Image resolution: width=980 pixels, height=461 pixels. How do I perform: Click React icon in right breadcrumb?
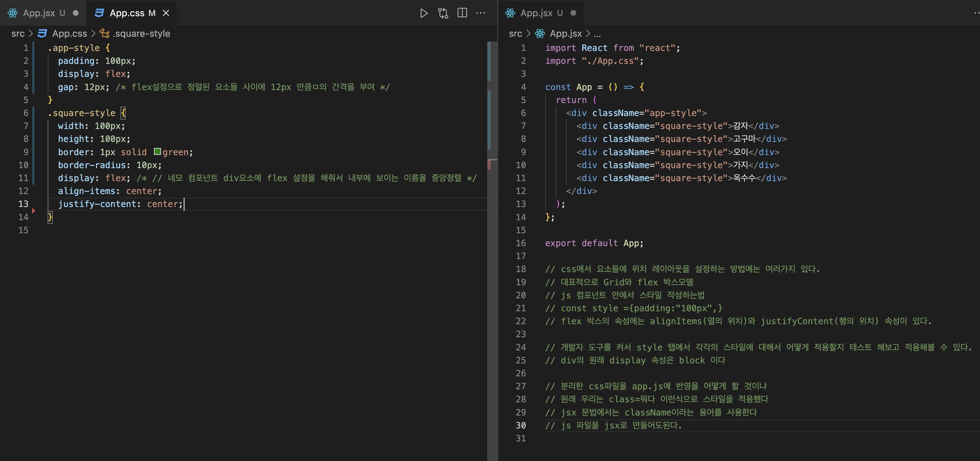click(x=540, y=33)
